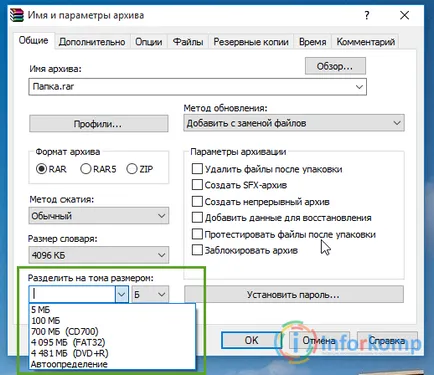Open the Размер словаря dropdown
Viewport: 434px width, 375px height.
tap(99, 255)
